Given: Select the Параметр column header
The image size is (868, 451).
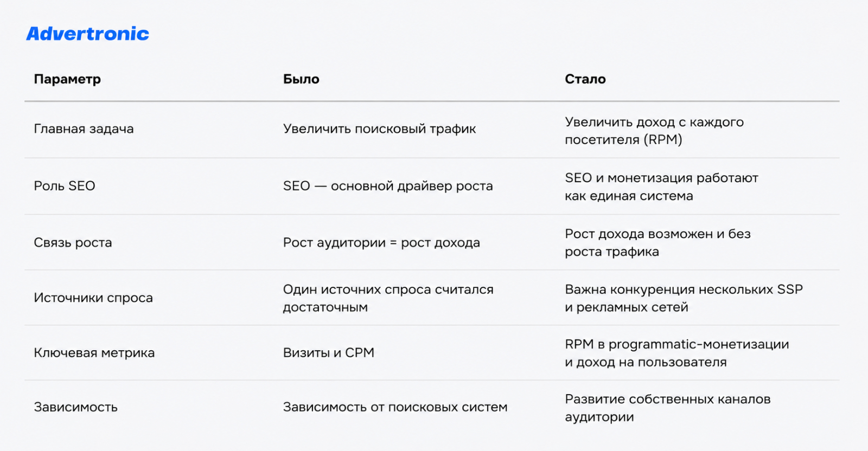Looking at the screenshot, I should (x=67, y=79).
